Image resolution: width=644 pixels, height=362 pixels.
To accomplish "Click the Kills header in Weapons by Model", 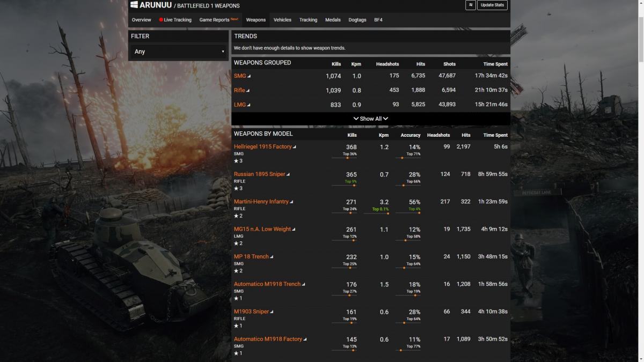I will point(352,135).
